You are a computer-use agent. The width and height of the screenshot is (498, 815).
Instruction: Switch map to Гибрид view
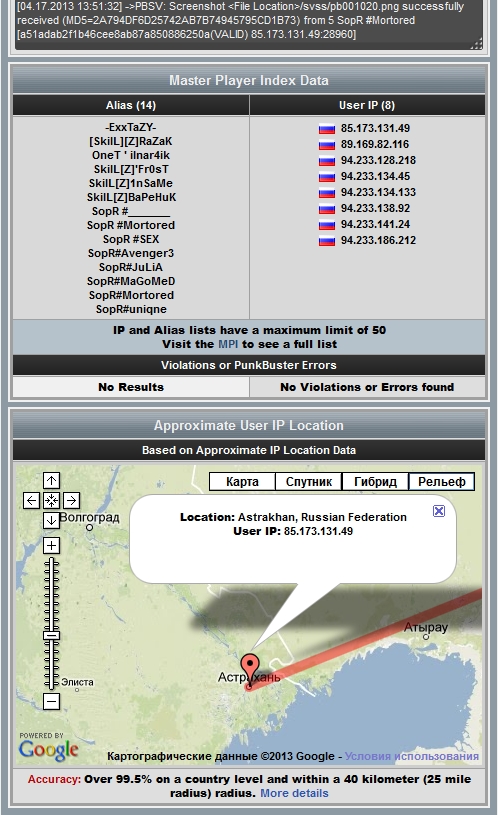(x=375, y=482)
